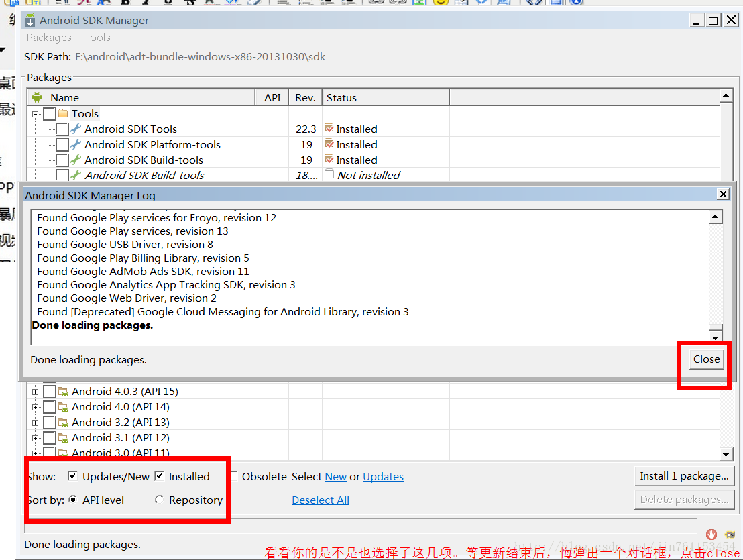Click the Android robot icon in Name header
743x560 pixels.
[x=37, y=97]
